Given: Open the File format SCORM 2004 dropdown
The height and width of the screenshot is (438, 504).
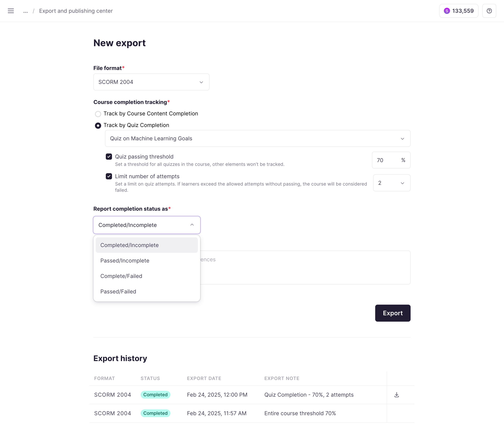Looking at the screenshot, I should click(x=151, y=82).
